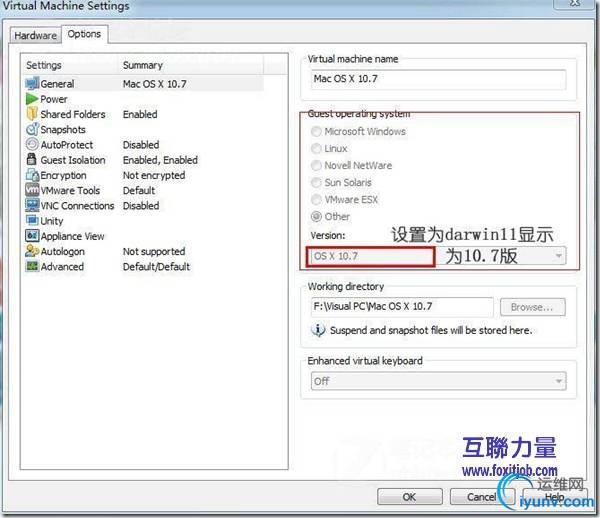The height and width of the screenshot is (518, 600).
Task: Click the Cancel button
Action: pos(482,497)
